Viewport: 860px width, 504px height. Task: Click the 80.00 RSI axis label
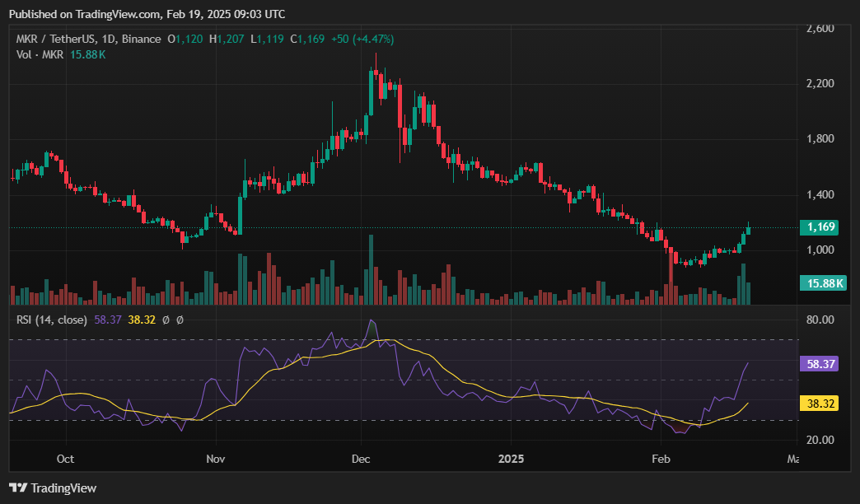(x=820, y=320)
